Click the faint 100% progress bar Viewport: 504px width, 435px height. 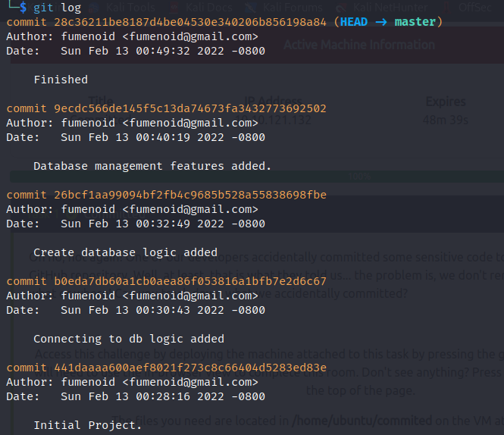point(257,177)
